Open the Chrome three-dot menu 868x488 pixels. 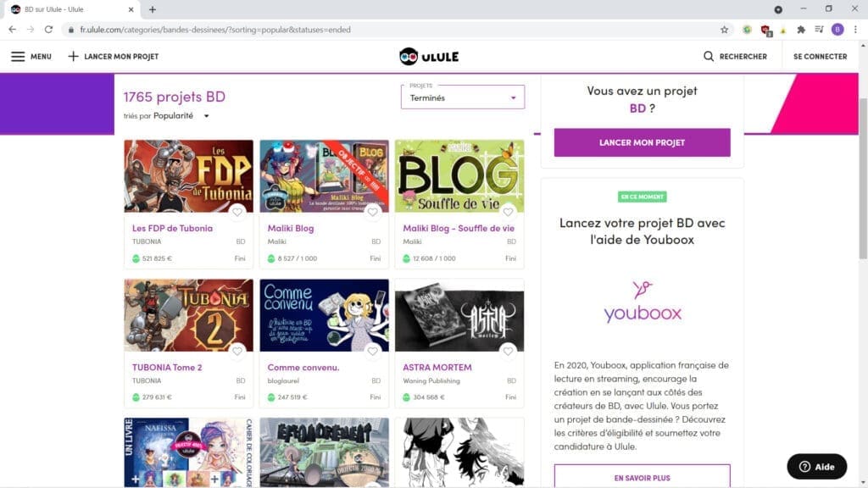pyautogui.click(x=855, y=30)
